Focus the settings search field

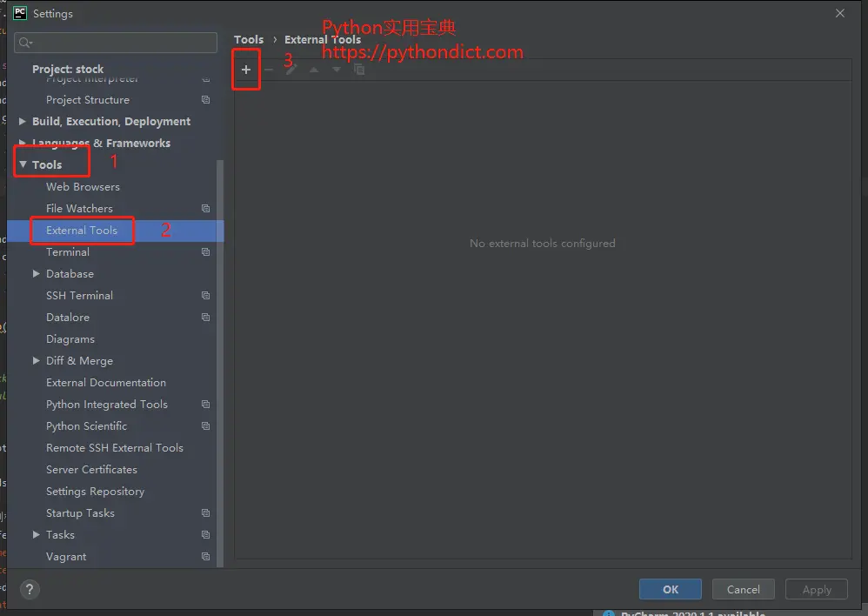[116, 43]
